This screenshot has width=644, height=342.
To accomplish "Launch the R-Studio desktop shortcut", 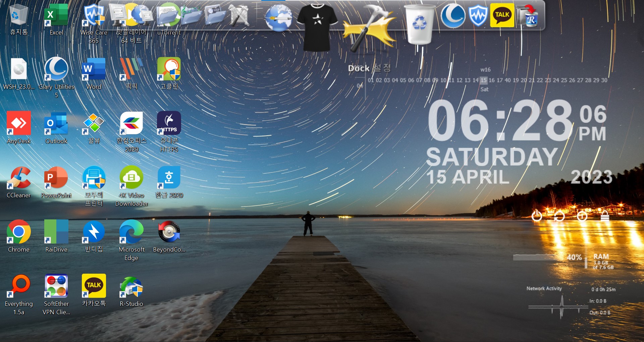I will pos(131,291).
